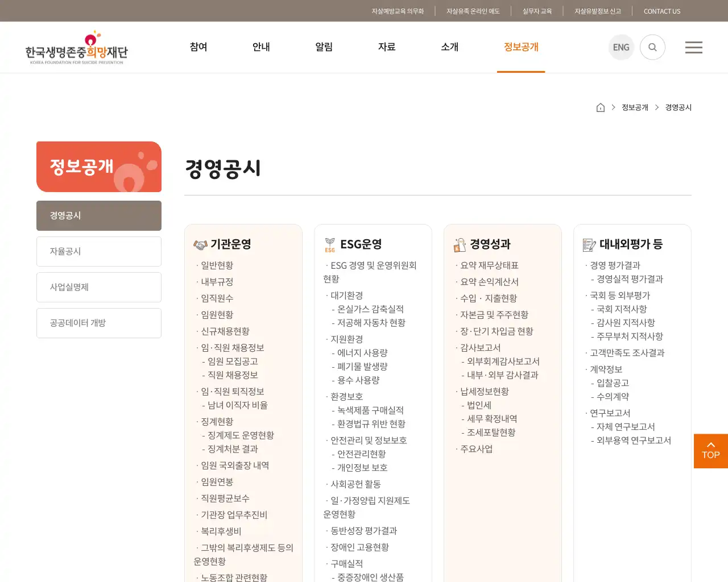This screenshot has width=728, height=582.
Task: Click the 한국생명존중희망재단 logo
Action: point(76,47)
